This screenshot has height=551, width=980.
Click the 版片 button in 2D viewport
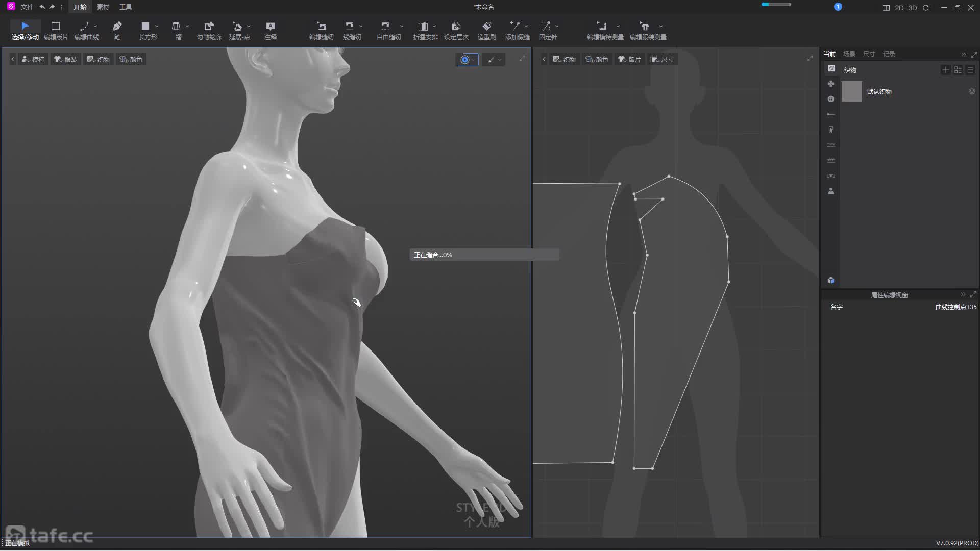pos(629,59)
